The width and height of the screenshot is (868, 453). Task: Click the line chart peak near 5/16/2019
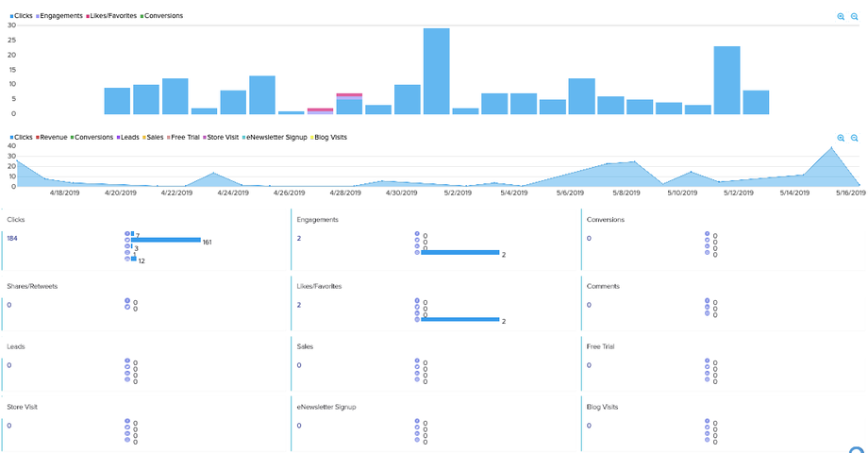831,148
